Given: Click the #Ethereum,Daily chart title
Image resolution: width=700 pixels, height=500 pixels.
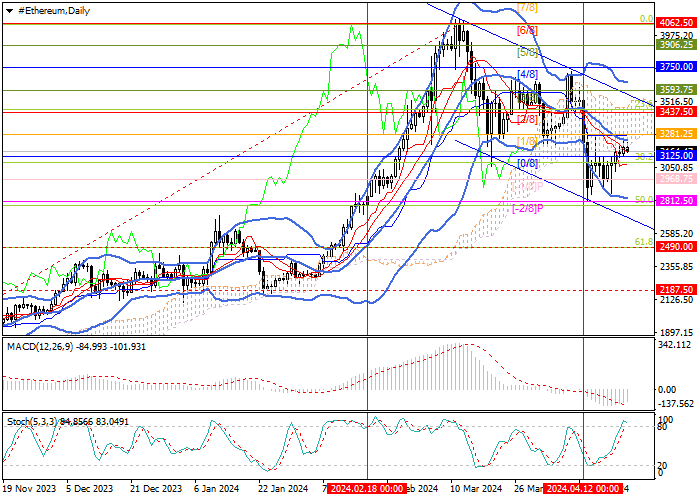Looking at the screenshot, I should [54, 11].
